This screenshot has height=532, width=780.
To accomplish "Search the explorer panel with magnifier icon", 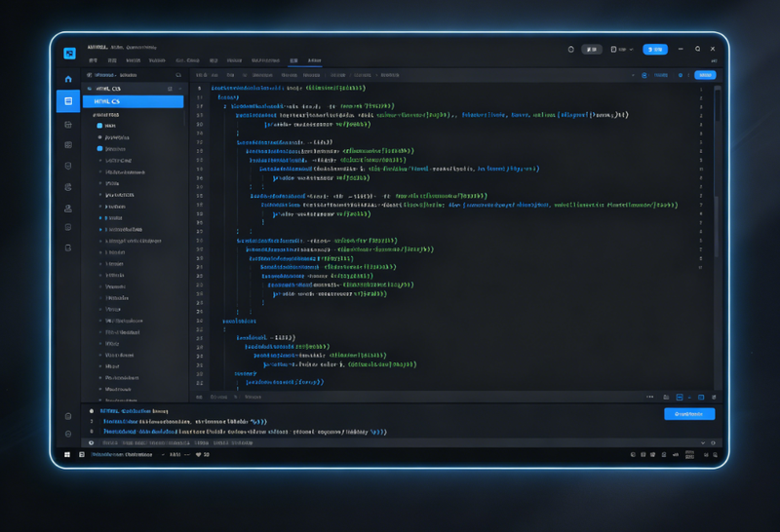I will tap(178, 75).
